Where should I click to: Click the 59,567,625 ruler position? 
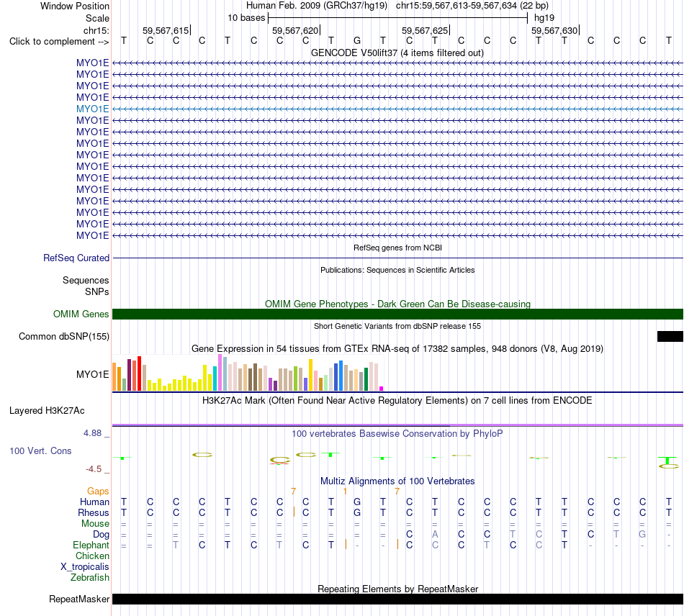click(x=425, y=31)
